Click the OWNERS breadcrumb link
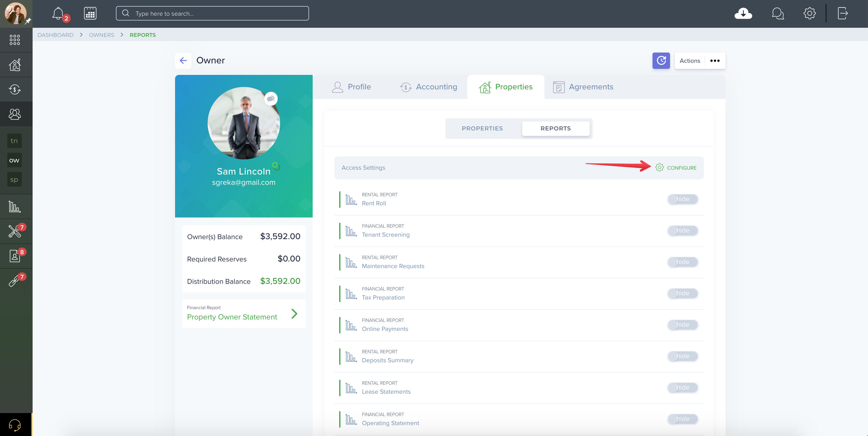 (101, 35)
